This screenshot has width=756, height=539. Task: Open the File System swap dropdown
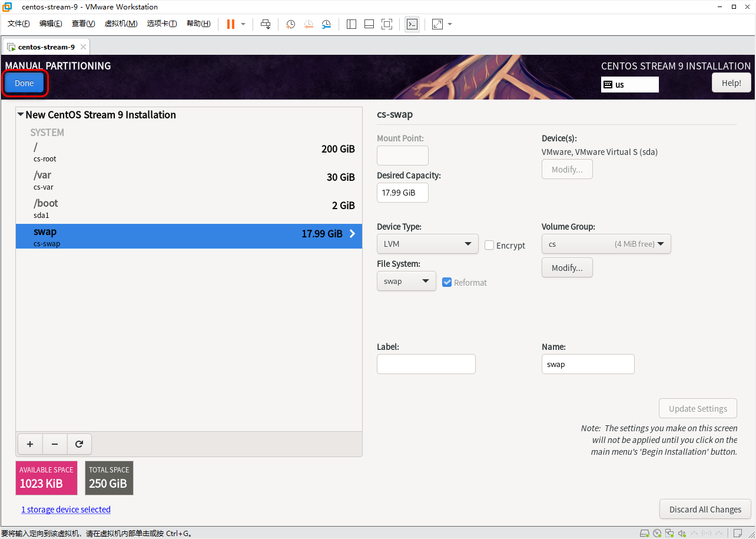coord(406,281)
